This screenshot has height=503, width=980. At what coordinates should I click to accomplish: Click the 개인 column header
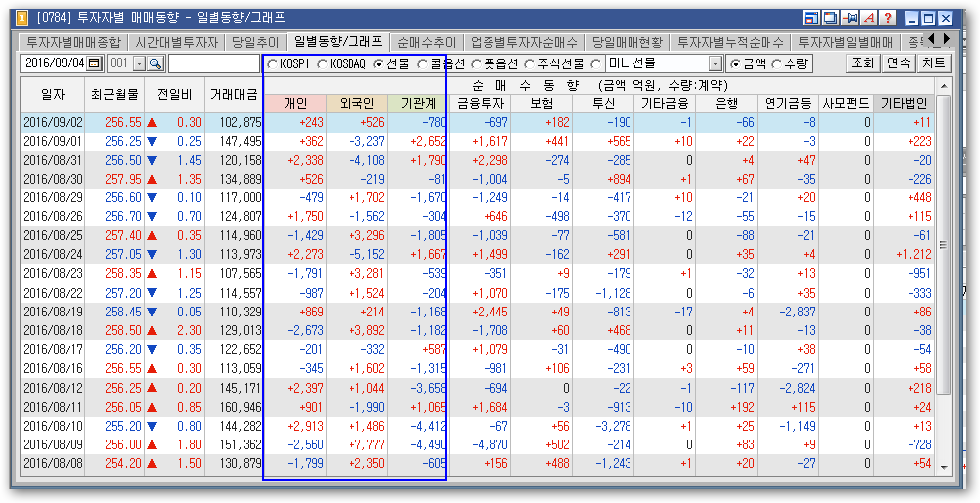(295, 104)
